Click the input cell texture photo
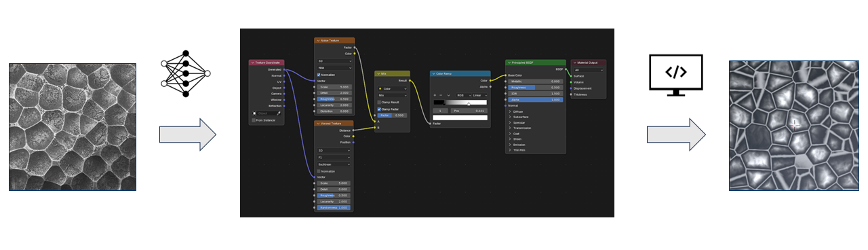The height and width of the screenshot is (250, 868). tap(73, 127)
